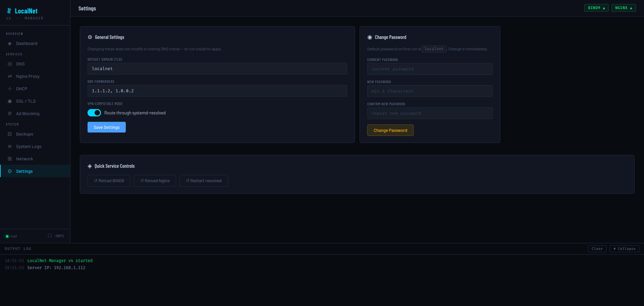Click the DHCP sidebar icon
Viewport: 644px width, 306px height.
[x=10, y=89]
